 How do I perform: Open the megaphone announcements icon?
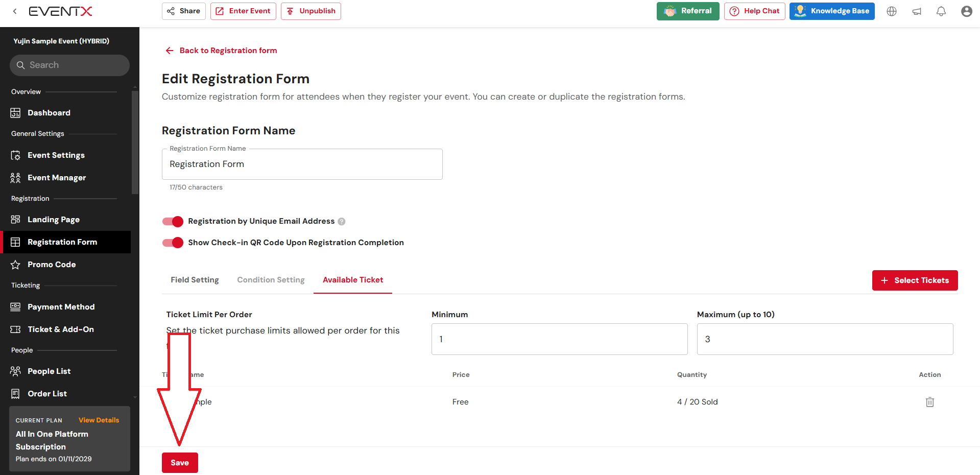[x=917, y=11]
